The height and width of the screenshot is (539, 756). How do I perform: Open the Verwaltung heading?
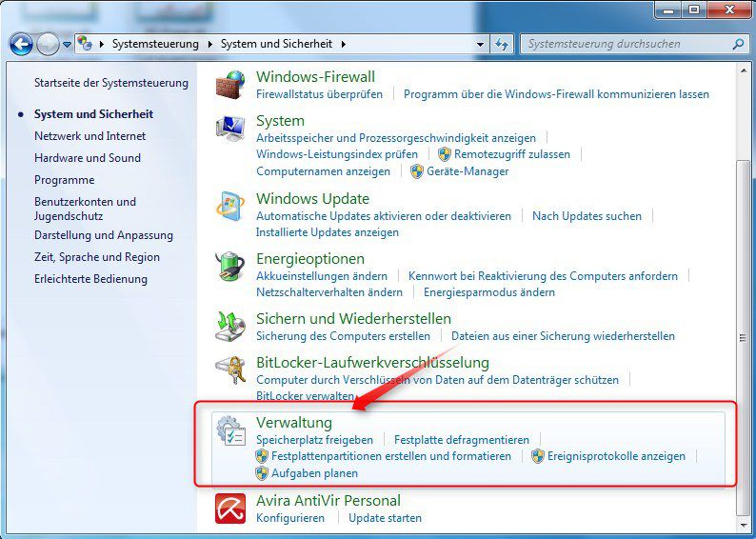pos(293,422)
